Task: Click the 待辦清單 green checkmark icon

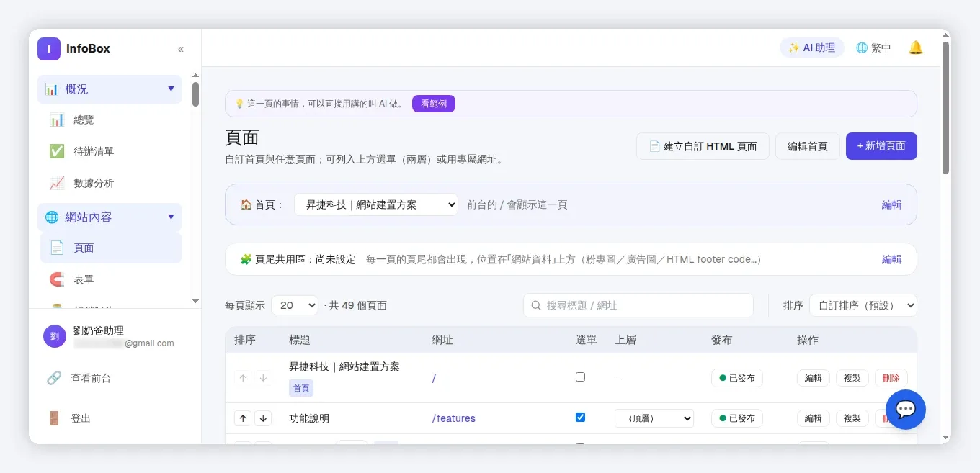Action: pos(57,151)
